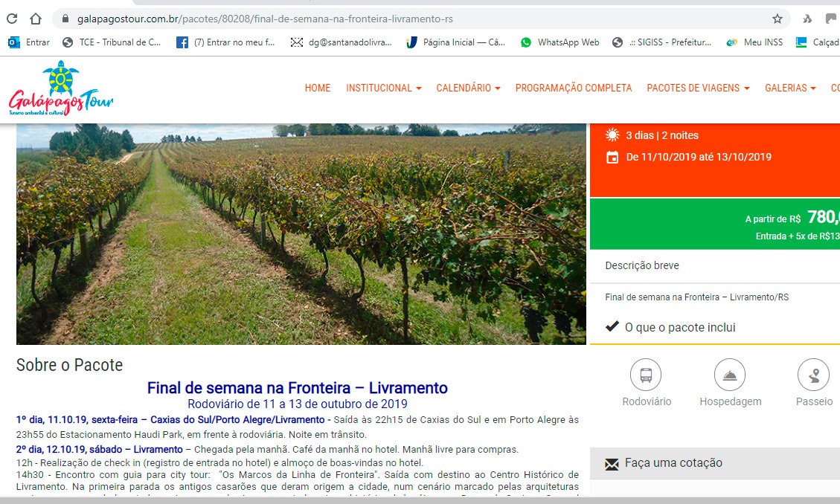Click the vineyard package photo

301,234
